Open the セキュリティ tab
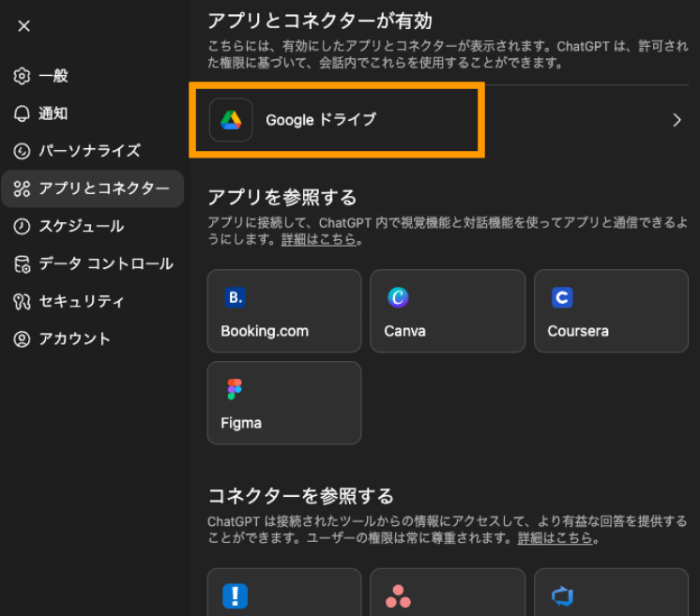700x616 pixels. 92,302
